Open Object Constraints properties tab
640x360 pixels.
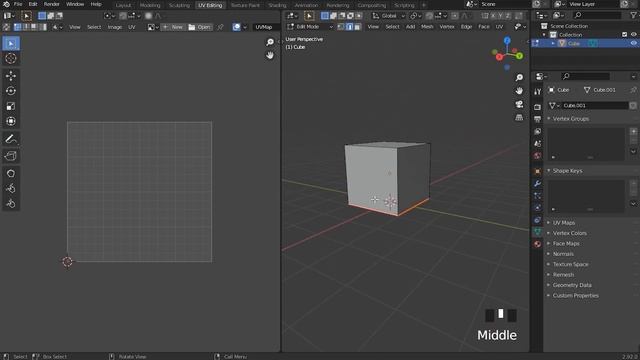(537, 220)
